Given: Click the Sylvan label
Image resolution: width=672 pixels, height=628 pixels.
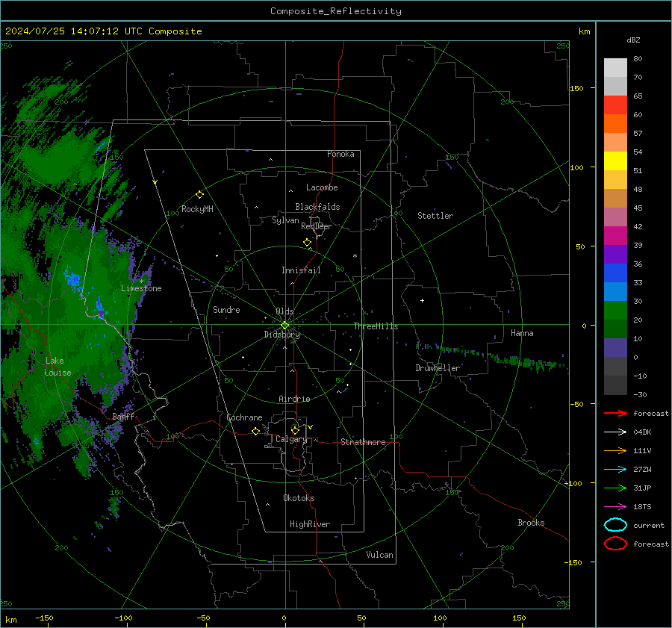Looking at the screenshot, I should (x=285, y=220).
